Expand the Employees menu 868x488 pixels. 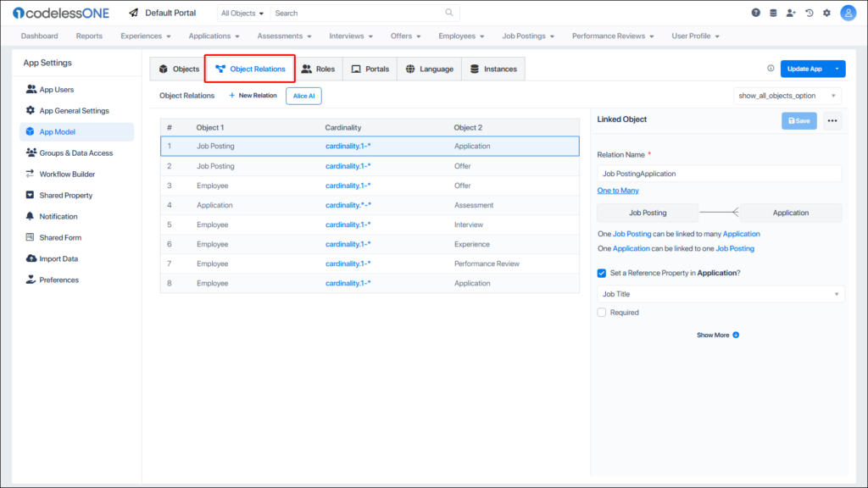click(461, 36)
